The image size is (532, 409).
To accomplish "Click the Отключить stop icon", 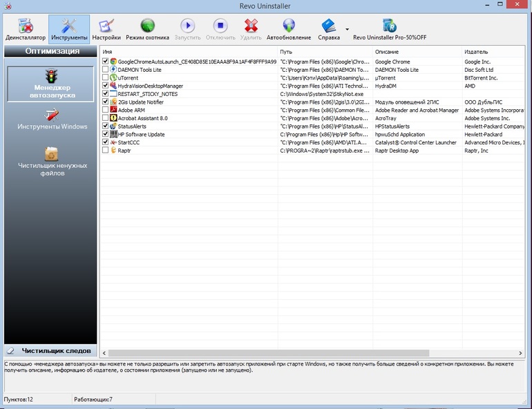I will click(220, 29).
